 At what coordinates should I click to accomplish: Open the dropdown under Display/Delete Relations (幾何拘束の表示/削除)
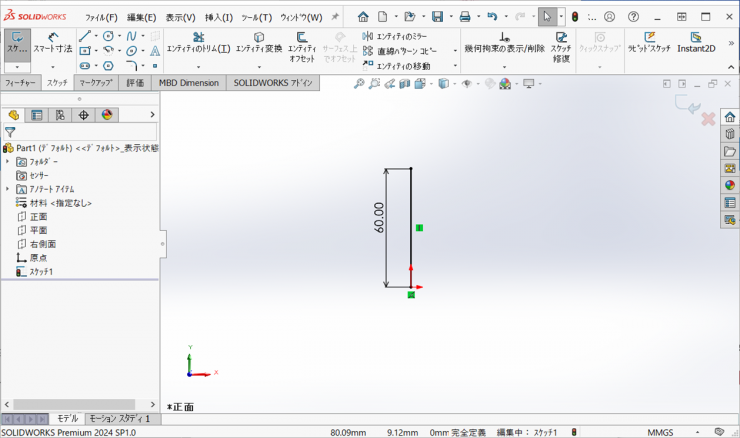pyautogui.click(x=505, y=64)
